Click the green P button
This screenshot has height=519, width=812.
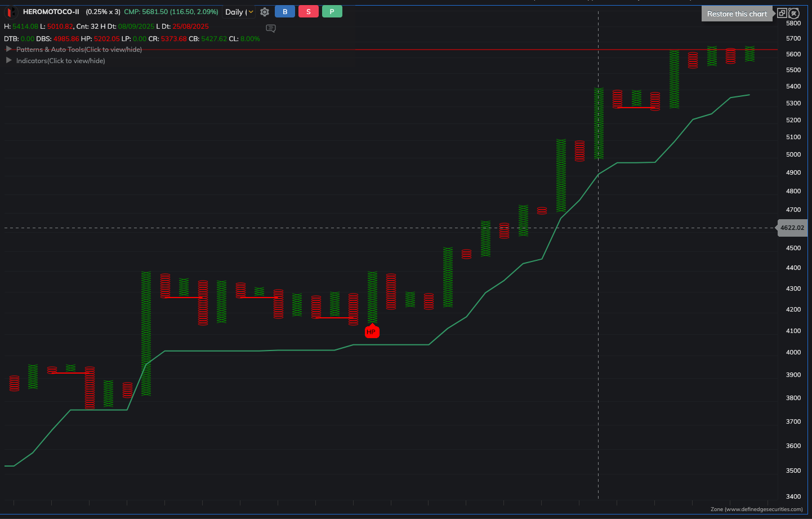click(332, 12)
